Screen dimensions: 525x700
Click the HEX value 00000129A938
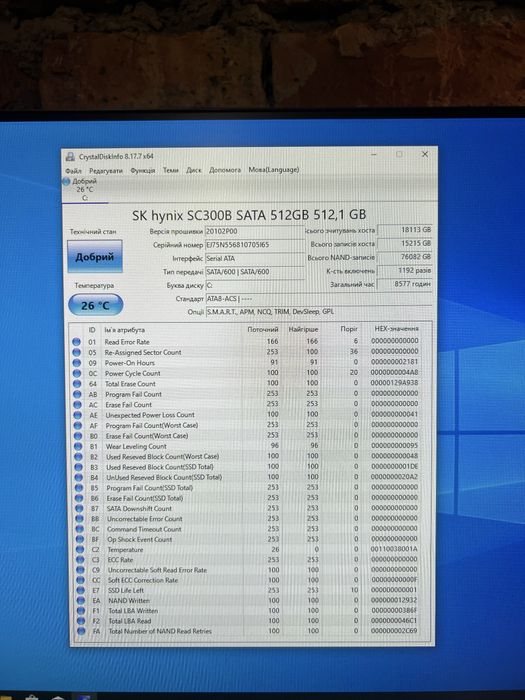pyautogui.click(x=395, y=383)
